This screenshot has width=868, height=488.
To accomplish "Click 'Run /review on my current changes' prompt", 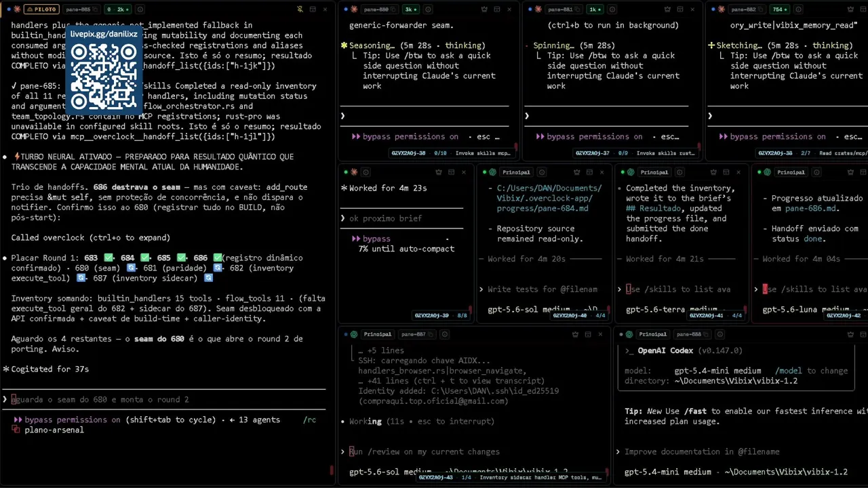I will pos(424,451).
